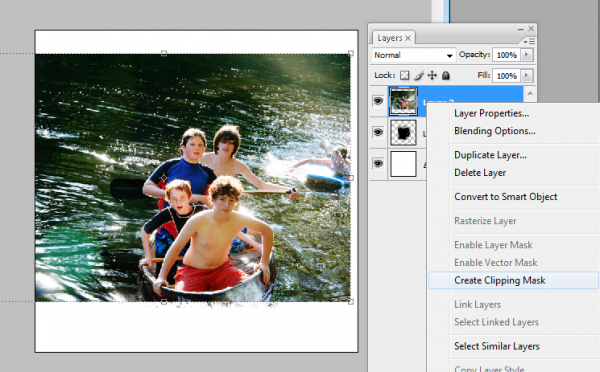
Task: Choose Delete Layer from context menu
Action: [480, 173]
